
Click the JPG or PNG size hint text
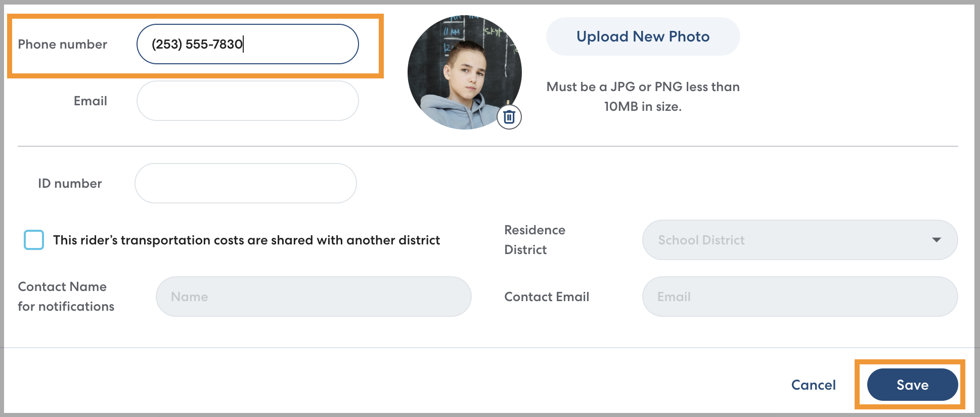[643, 97]
